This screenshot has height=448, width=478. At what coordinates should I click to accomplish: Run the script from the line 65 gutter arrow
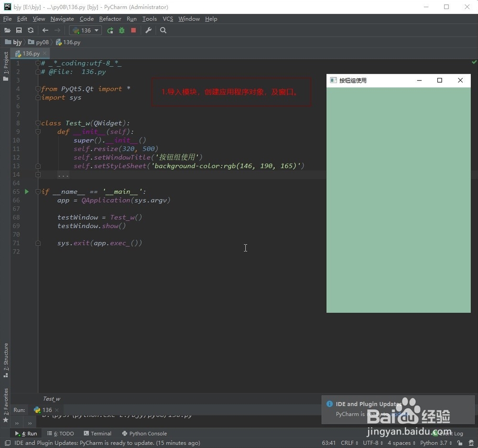tap(26, 192)
